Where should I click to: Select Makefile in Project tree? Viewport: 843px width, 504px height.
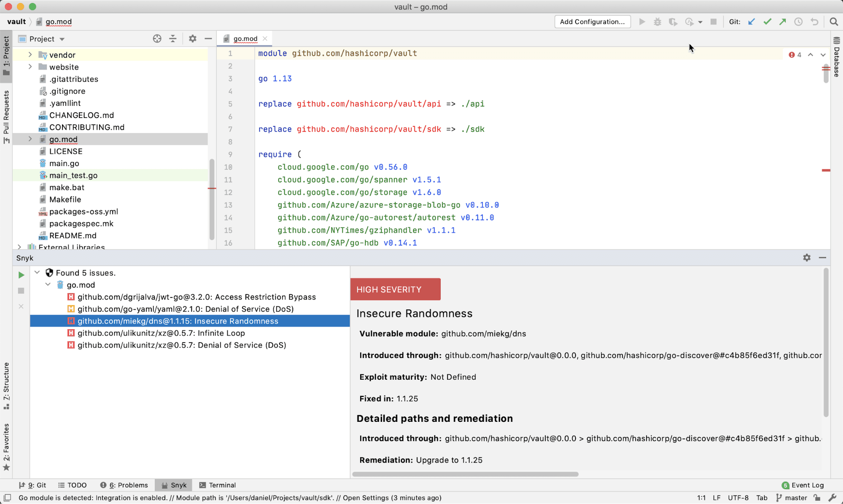[65, 199]
